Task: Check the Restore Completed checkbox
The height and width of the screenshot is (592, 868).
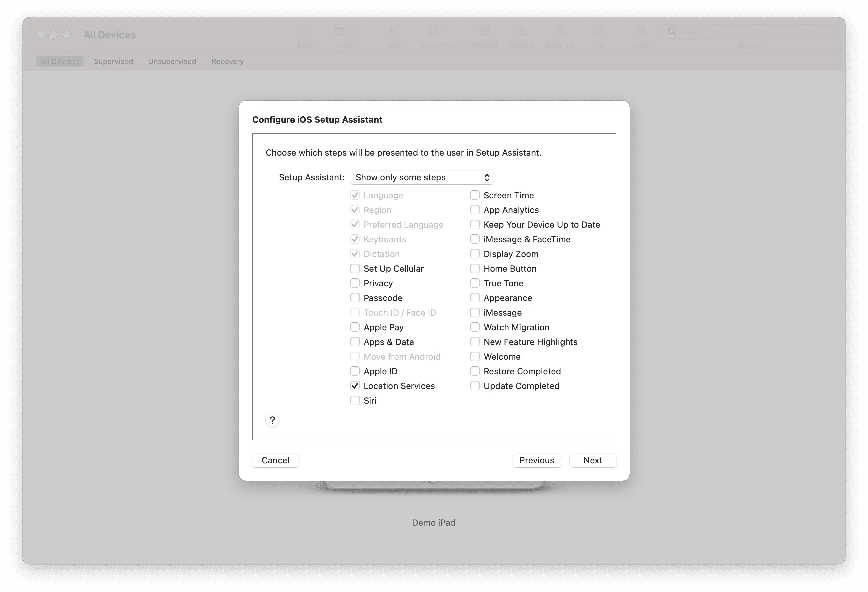Action: pos(475,371)
